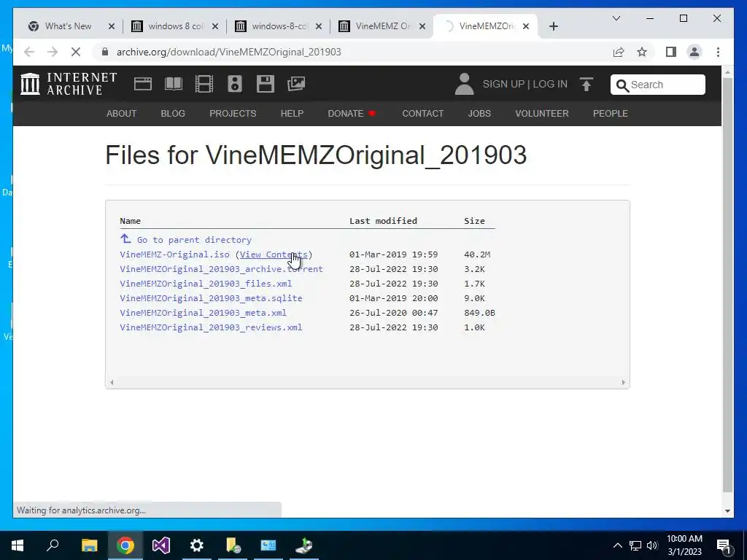Open taskbar Search magnifier
The image size is (747, 560).
[53, 545]
